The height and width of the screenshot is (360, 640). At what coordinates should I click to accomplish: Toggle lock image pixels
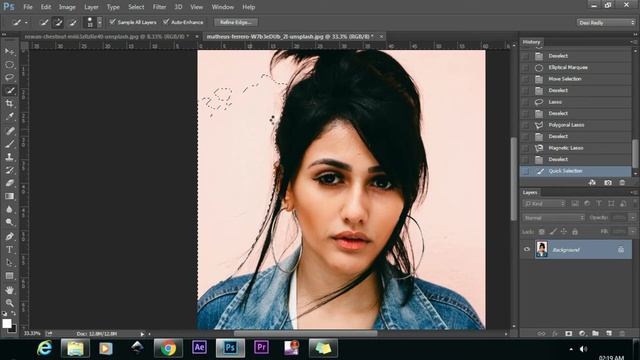(553, 231)
